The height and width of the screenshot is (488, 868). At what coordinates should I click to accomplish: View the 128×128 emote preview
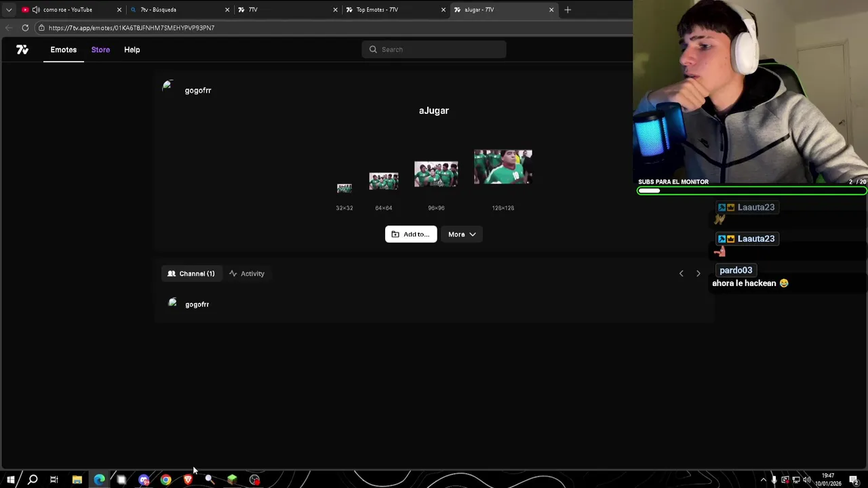click(503, 167)
